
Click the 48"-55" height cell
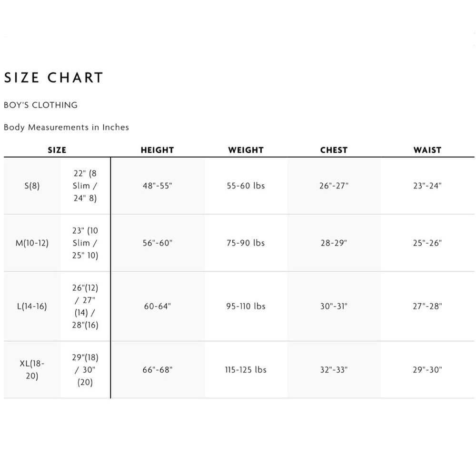pyautogui.click(x=158, y=186)
